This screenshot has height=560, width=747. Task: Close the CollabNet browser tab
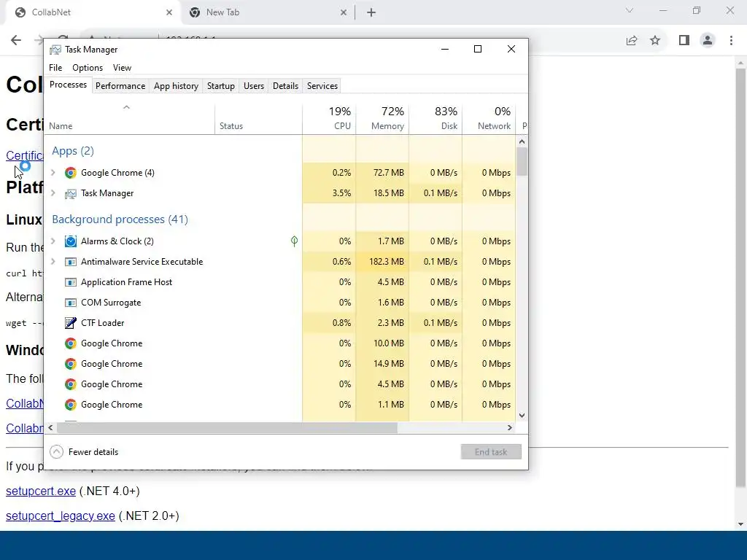coord(169,13)
